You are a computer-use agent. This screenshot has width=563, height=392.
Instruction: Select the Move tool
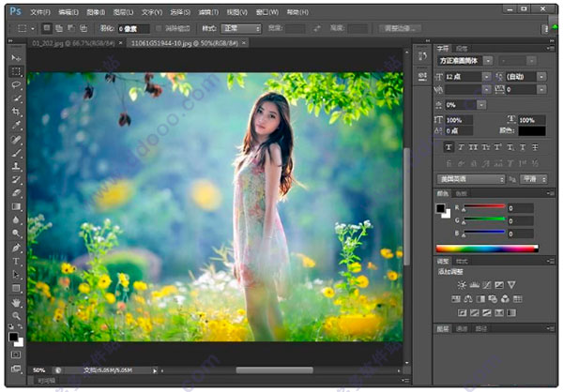[16, 58]
